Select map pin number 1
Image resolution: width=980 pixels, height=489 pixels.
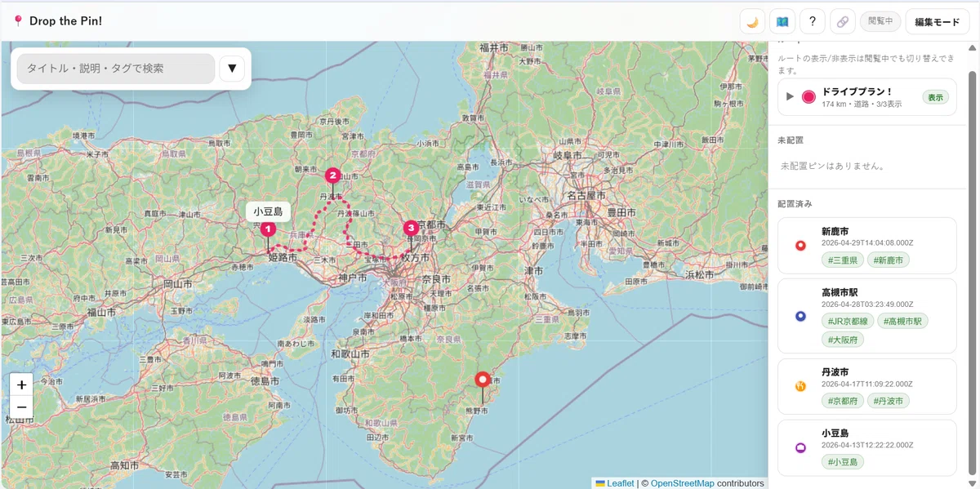(x=267, y=229)
